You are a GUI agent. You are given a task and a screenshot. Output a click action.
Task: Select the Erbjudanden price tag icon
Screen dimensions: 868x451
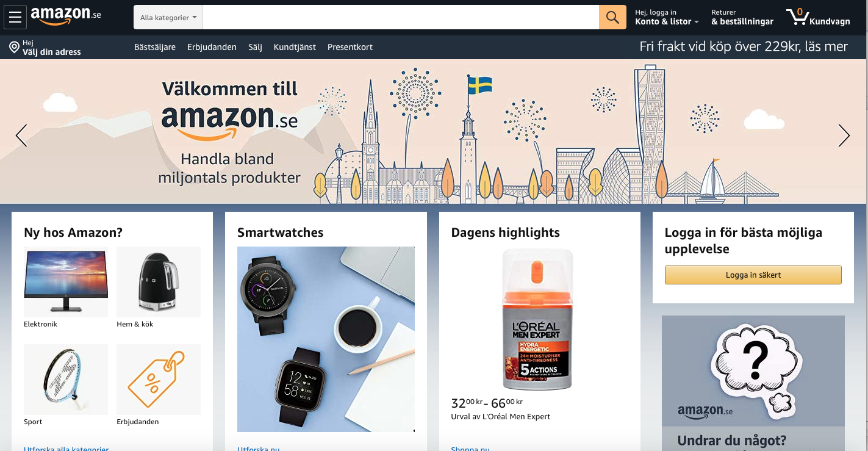pos(159,380)
